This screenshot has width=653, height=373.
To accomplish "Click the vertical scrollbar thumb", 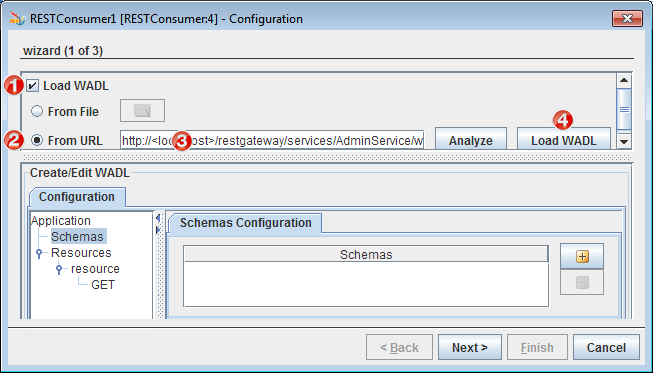I will [624, 109].
